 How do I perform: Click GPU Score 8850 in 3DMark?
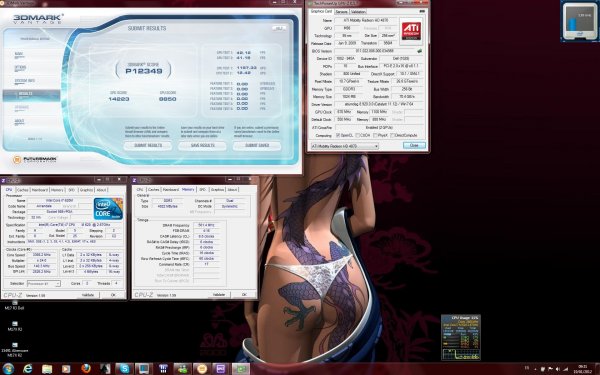(x=168, y=99)
